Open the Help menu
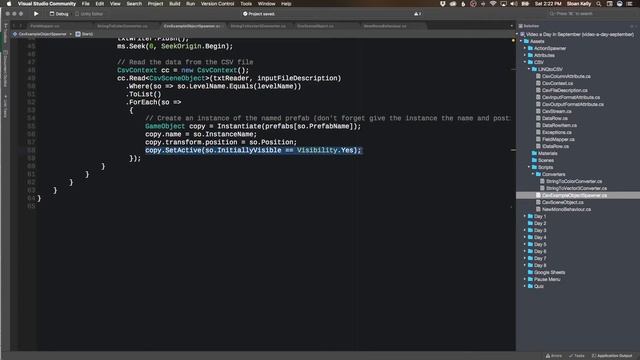Image resolution: width=640 pixels, height=360 pixels. tap(286, 4)
